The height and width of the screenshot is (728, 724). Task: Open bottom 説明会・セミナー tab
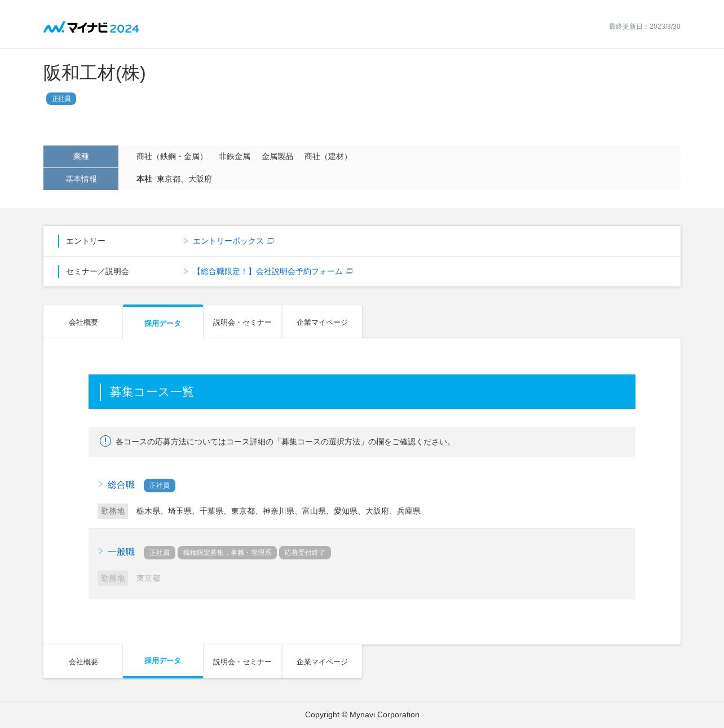click(x=242, y=661)
